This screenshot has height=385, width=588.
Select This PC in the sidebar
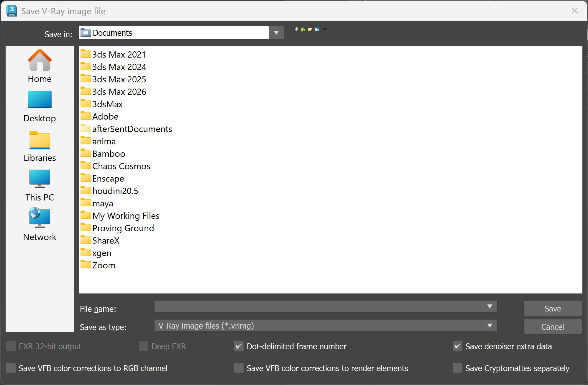coord(40,186)
